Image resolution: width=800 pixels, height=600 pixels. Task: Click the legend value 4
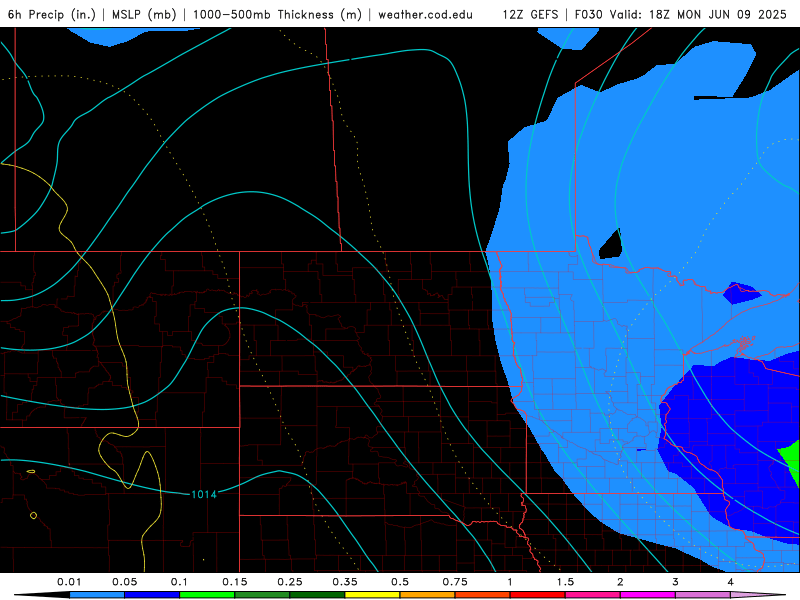click(730, 582)
